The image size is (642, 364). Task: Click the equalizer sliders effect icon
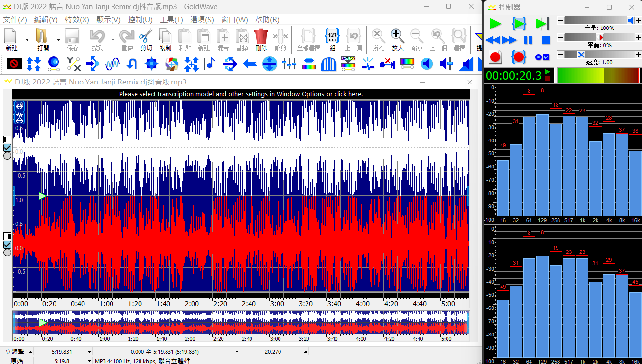[x=289, y=63]
